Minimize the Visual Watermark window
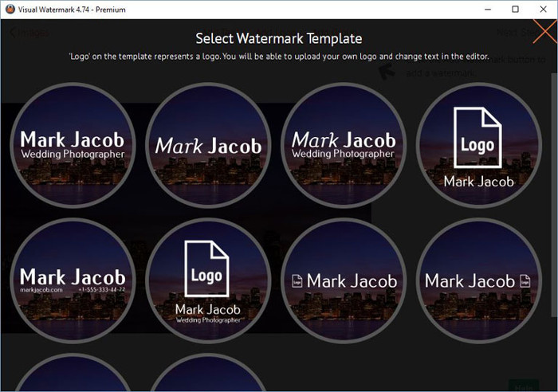The image size is (558, 392). coord(487,9)
